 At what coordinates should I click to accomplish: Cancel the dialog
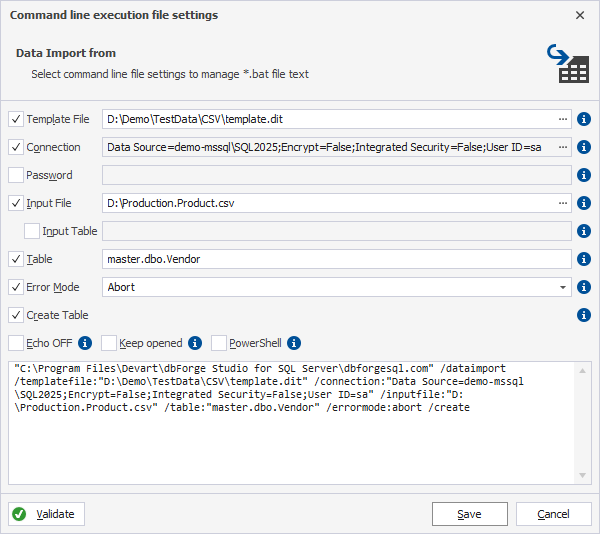click(553, 514)
